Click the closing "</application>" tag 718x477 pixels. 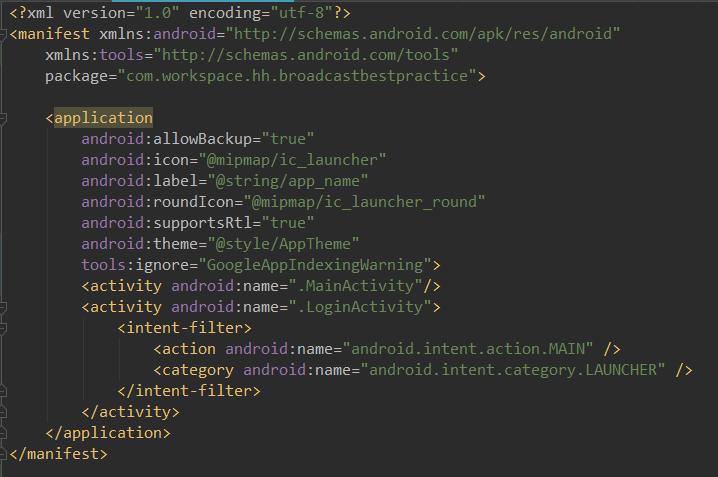pyautogui.click(x=108, y=434)
